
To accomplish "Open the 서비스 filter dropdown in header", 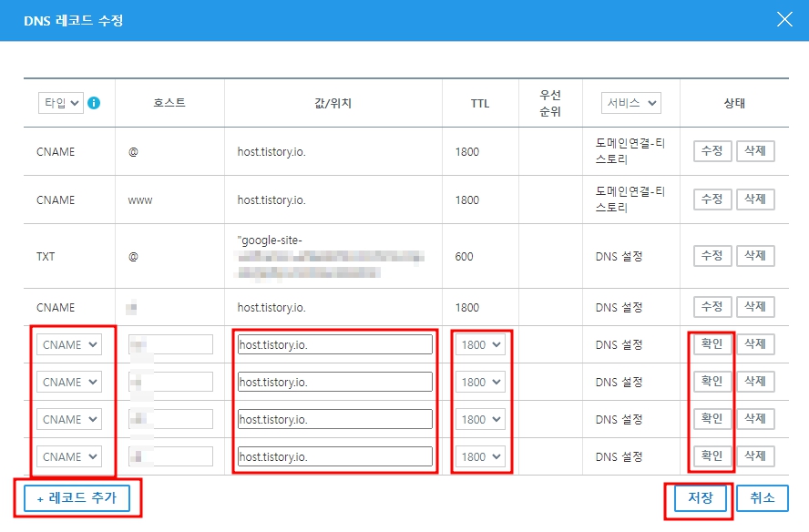I will 630,102.
